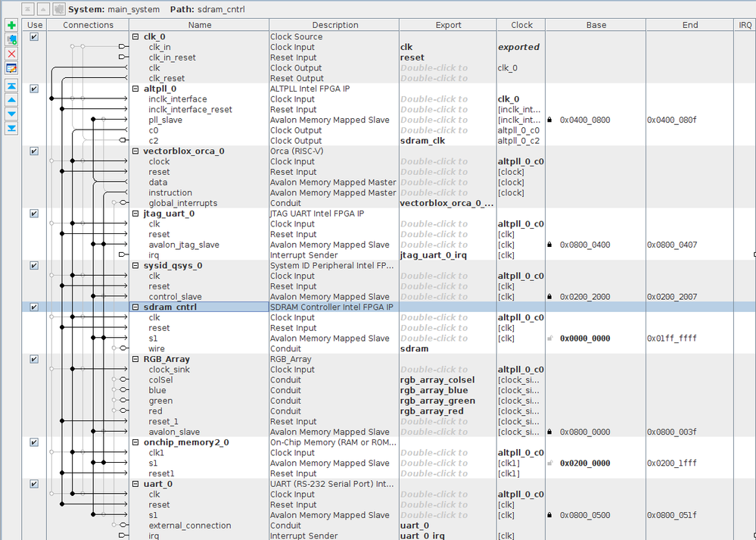The width and height of the screenshot is (756, 540).
Task: Collapse the sysid_qsys_0 component tree
Action: click(x=135, y=265)
